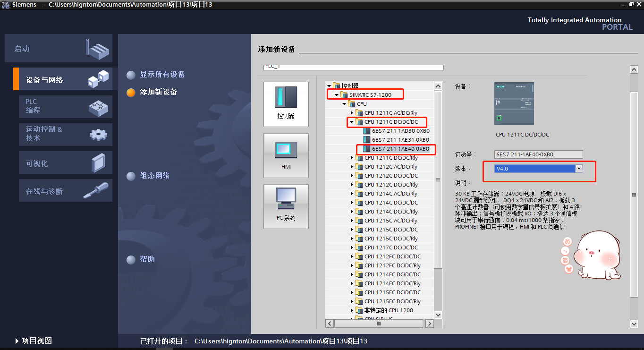644x350 pixels.
Task: Expand the CPU 1212C AC/DC/Rly node
Action: (x=352, y=167)
